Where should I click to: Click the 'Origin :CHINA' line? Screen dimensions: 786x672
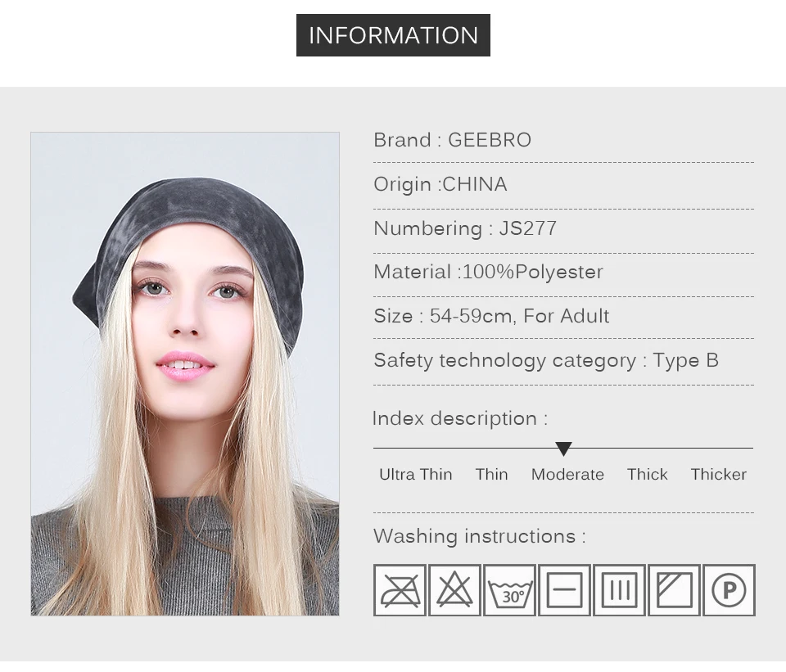click(x=440, y=184)
